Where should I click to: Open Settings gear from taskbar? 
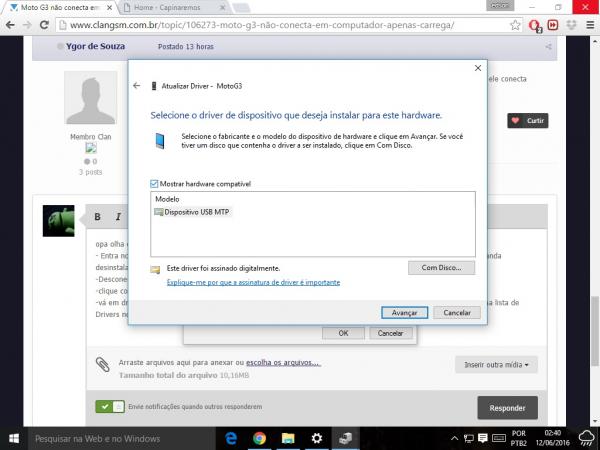[316, 439]
